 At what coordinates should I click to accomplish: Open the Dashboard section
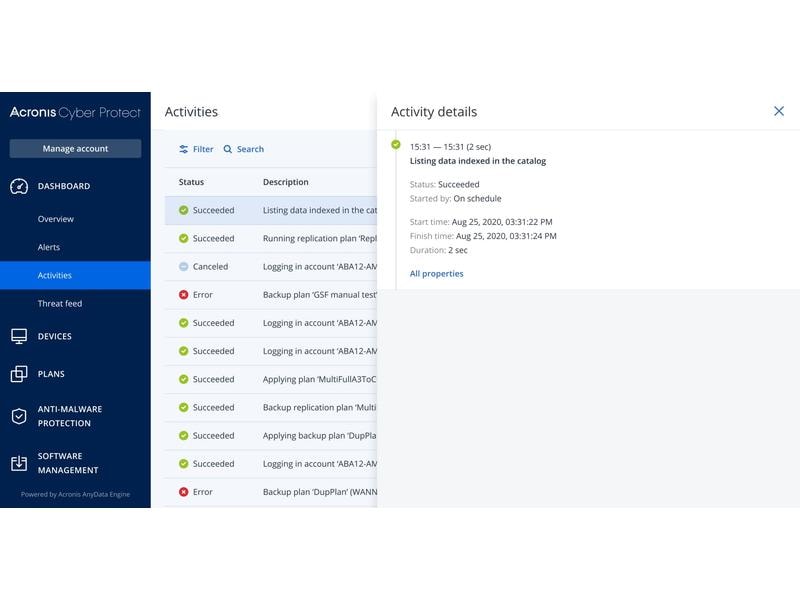[x=64, y=186]
